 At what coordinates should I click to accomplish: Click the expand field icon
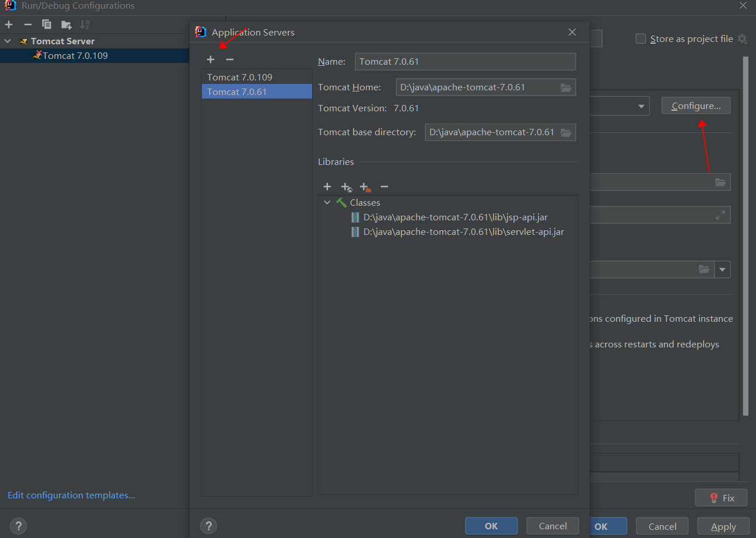click(x=720, y=215)
